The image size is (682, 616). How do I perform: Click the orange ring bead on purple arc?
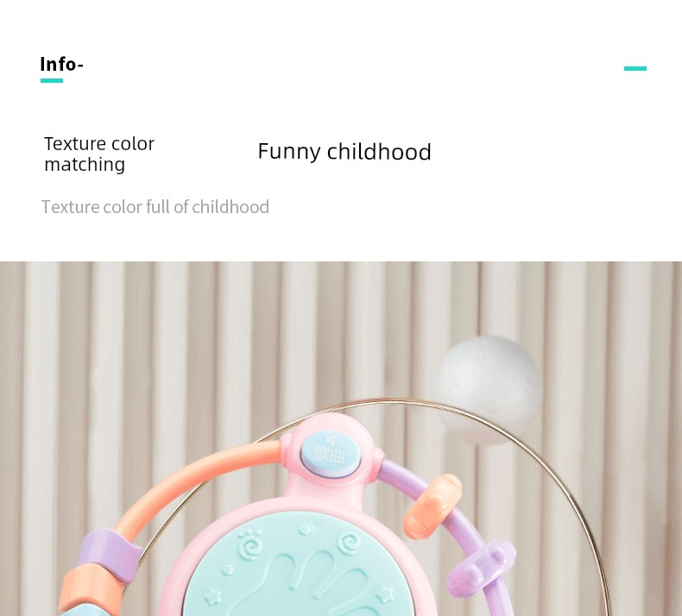point(433,506)
